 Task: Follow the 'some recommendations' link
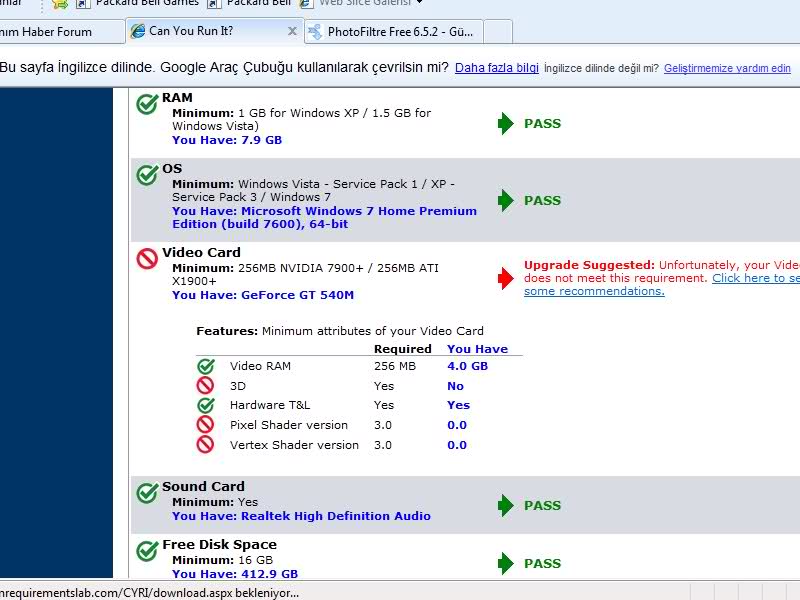pyautogui.click(x=594, y=291)
